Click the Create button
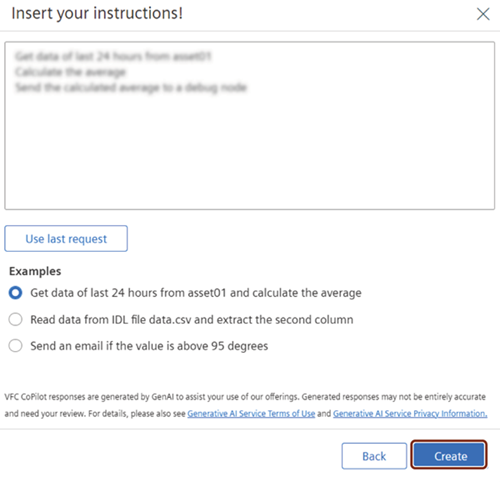The width and height of the screenshot is (500, 482). tap(449, 455)
